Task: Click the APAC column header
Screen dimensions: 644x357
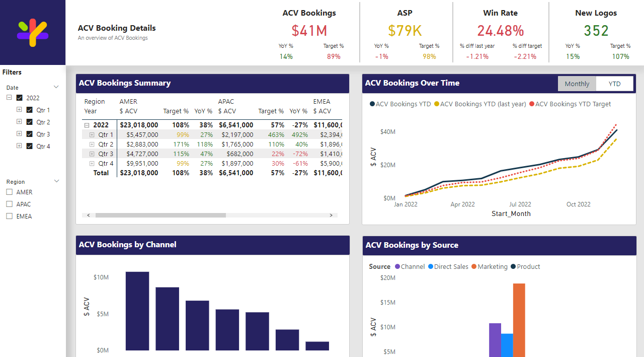Action: [x=226, y=102]
